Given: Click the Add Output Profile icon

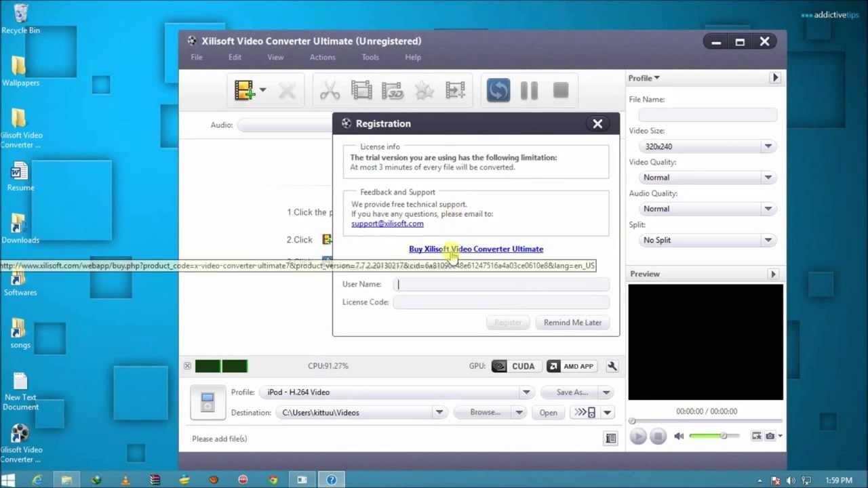Looking at the screenshot, I should tap(456, 91).
